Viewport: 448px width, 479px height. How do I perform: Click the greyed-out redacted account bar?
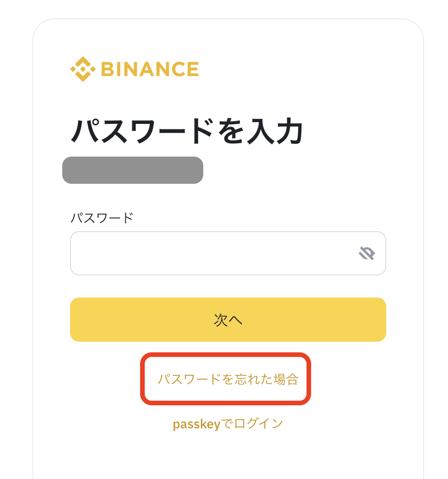tap(133, 170)
